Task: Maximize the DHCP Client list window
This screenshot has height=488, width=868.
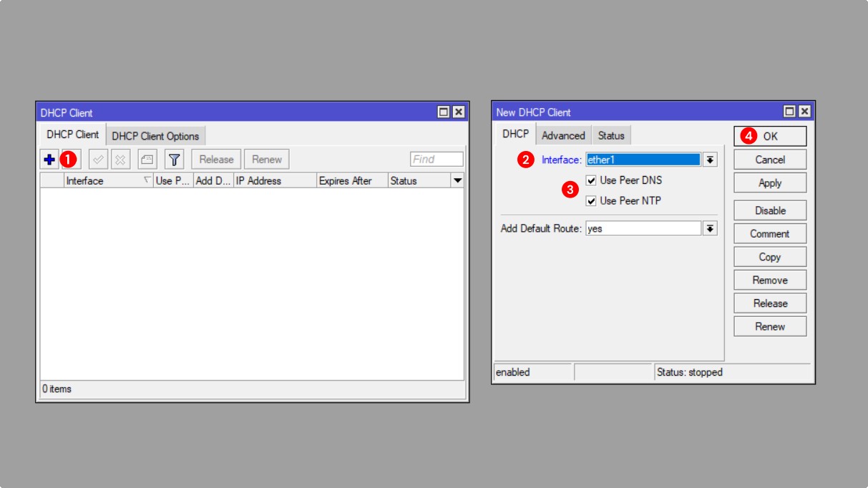Action: pos(444,112)
